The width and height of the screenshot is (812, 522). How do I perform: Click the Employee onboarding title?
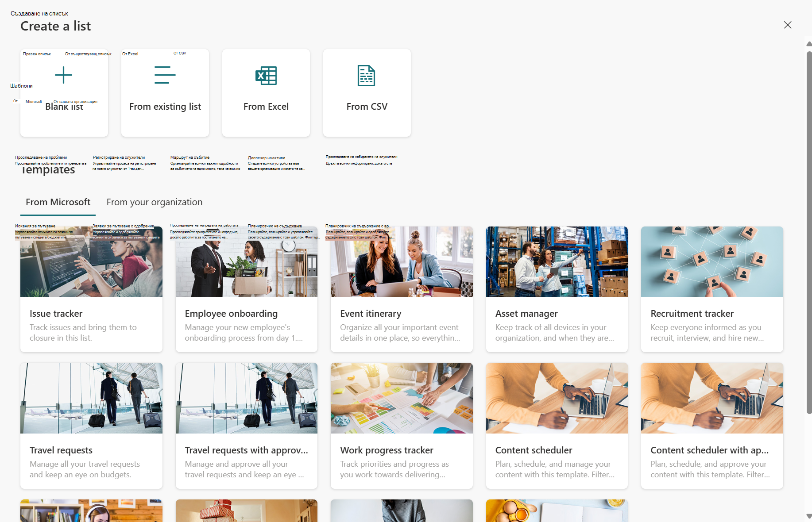231,314
